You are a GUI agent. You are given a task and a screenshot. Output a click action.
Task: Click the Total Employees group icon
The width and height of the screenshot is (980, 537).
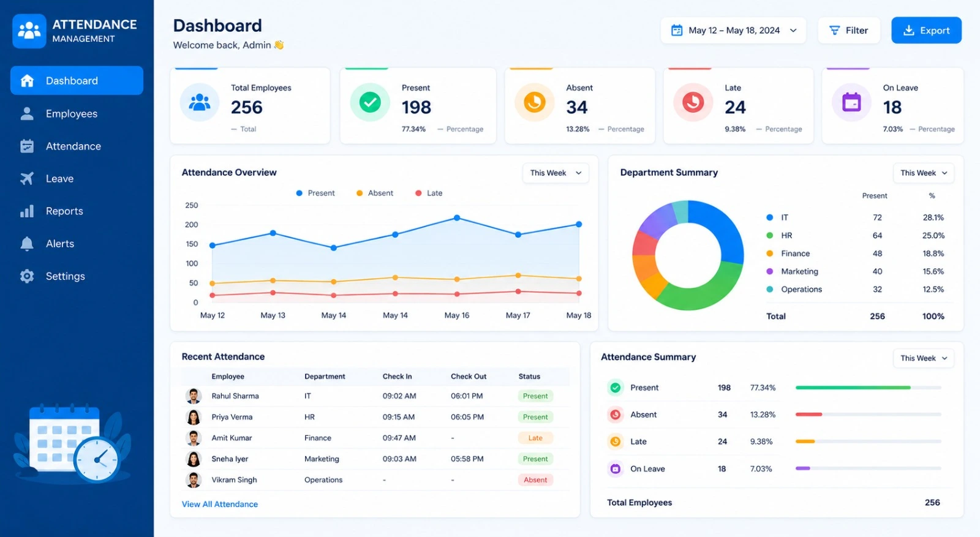pos(200,102)
